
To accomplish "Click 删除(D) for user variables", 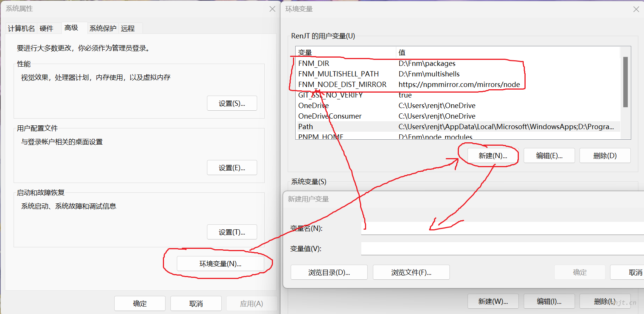I will click(x=605, y=155).
